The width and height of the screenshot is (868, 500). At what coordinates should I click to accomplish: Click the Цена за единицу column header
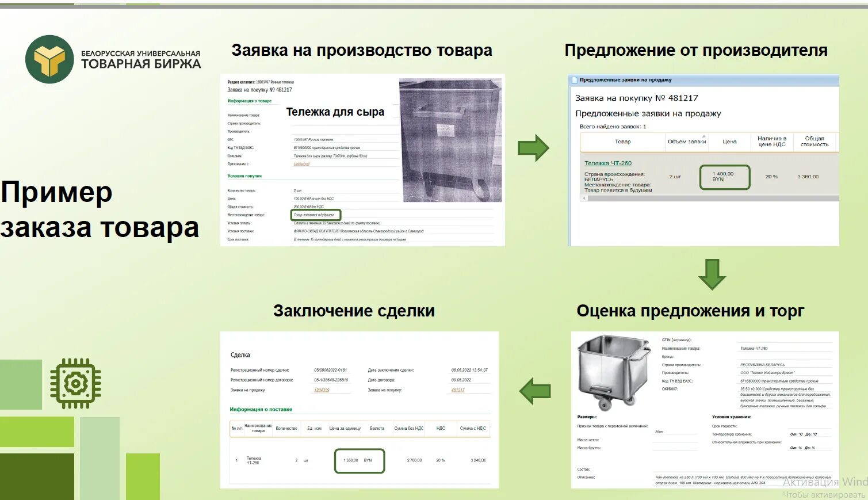345,428
